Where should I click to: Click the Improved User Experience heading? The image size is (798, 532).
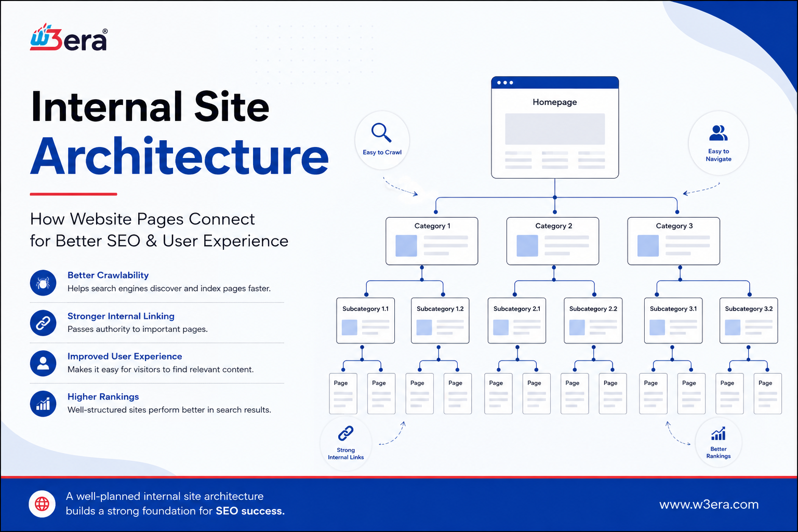pos(125,356)
